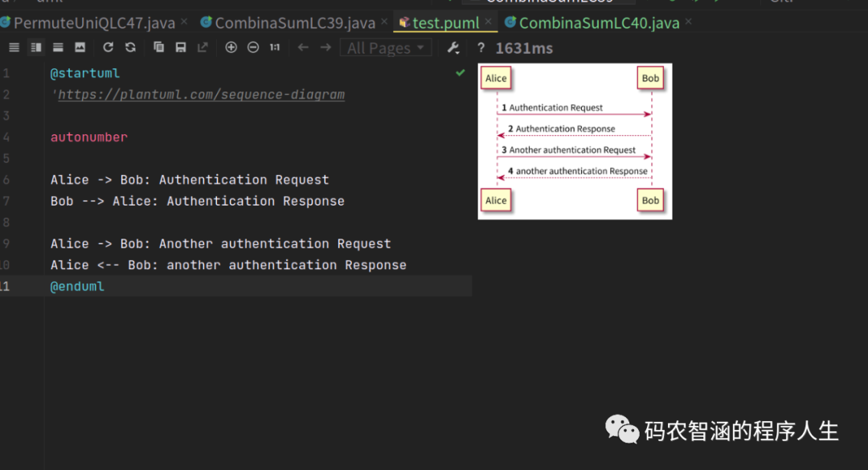Click line 'Alice -> Bob: Another authentication Request'
The height and width of the screenshot is (470, 868).
(x=221, y=244)
